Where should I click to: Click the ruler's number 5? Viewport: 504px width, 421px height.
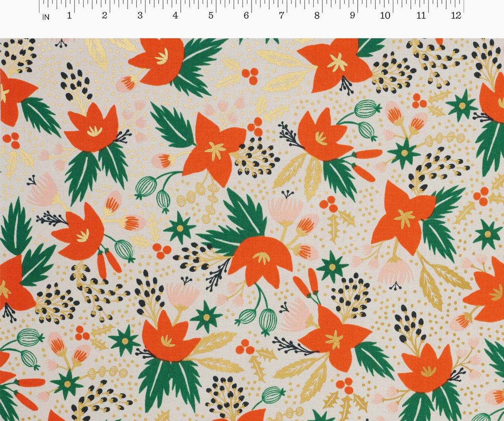pos(211,16)
